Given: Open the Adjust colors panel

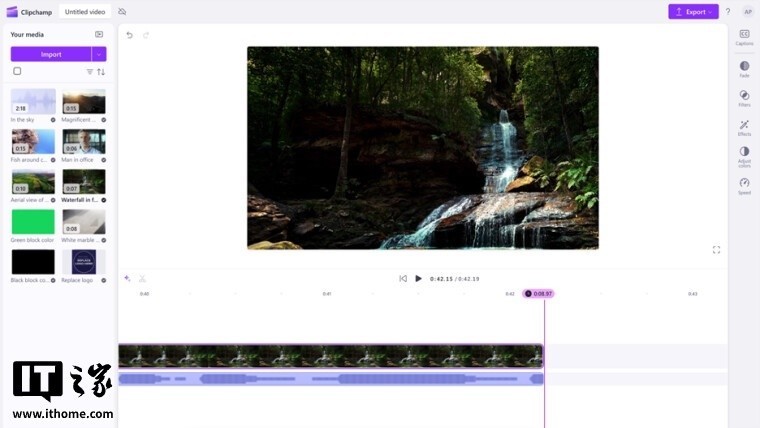Looking at the screenshot, I should (744, 155).
